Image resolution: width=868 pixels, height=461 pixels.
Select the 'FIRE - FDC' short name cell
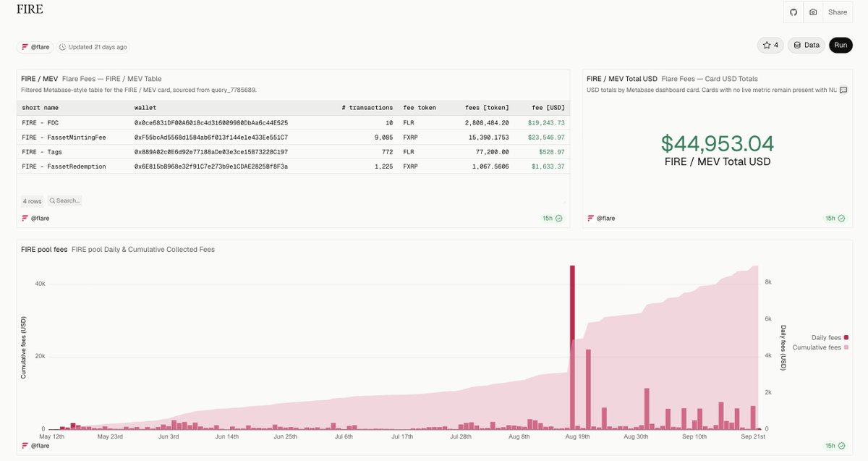[41, 123]
